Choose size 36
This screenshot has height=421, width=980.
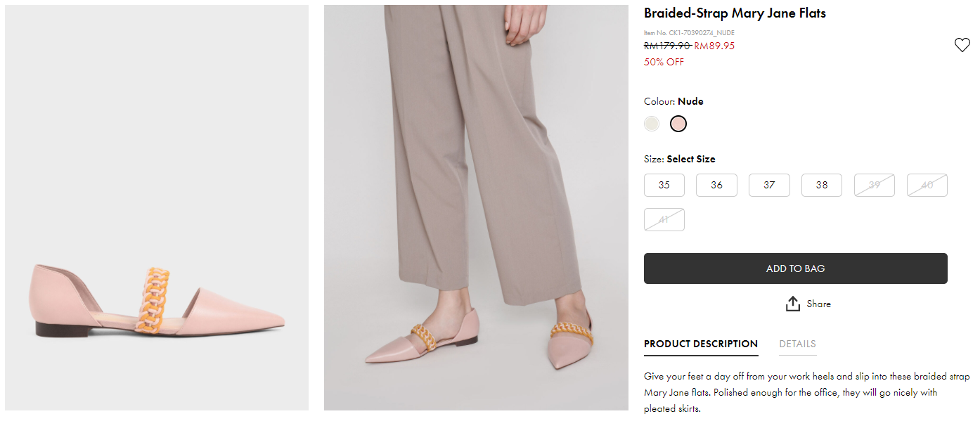tap(716, 185)
